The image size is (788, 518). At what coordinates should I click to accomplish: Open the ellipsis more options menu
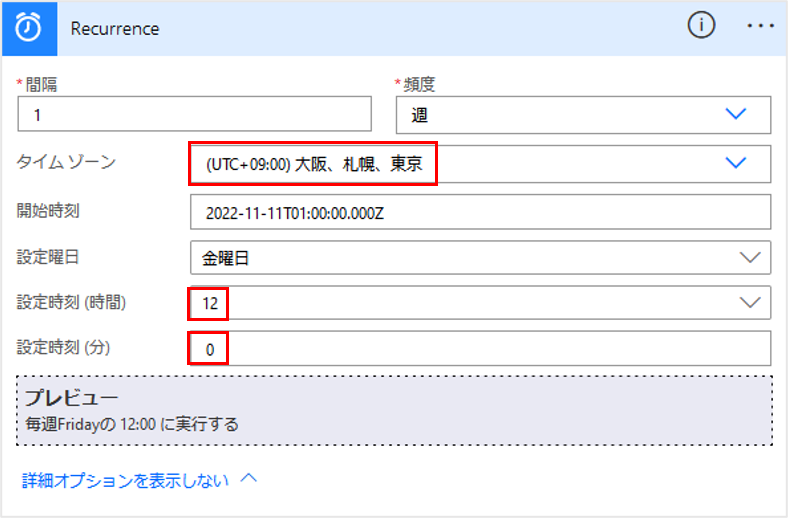click(x=761, y=27)
